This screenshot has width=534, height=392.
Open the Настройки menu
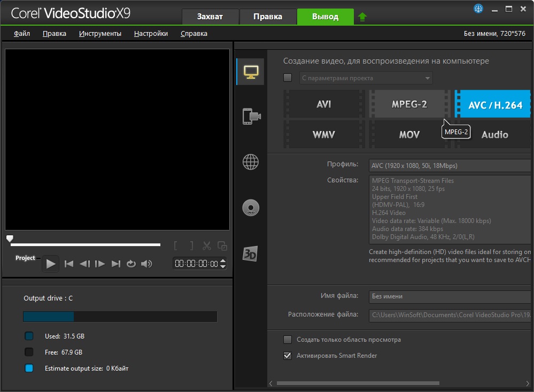151,33
